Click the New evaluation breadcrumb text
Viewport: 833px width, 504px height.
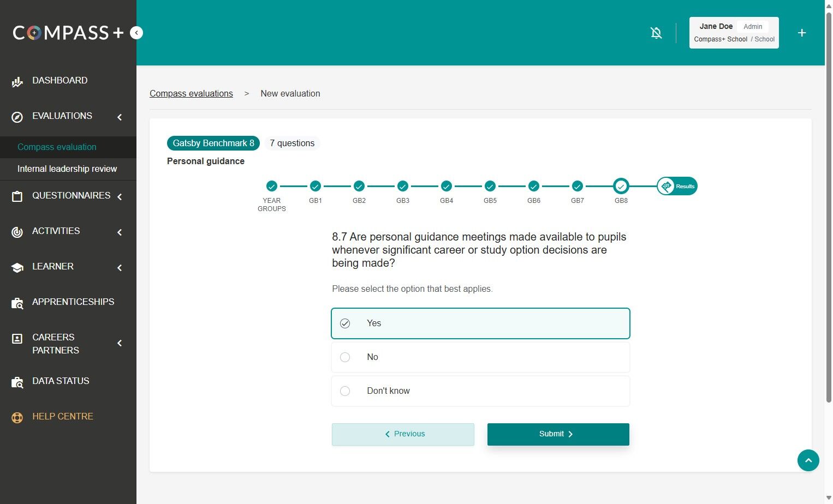[x=290, y=93]
